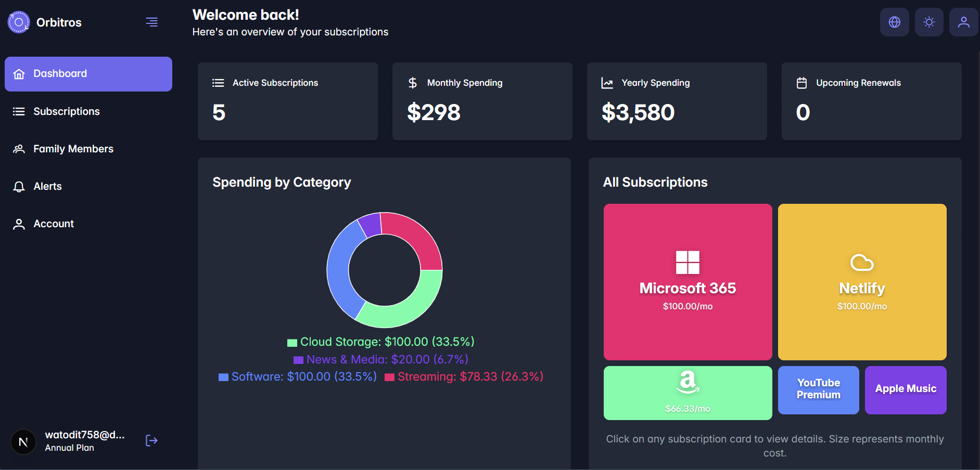
Task: Click the Orbitros logo icon
Action: pyautogui.click(x=18, y=22)
